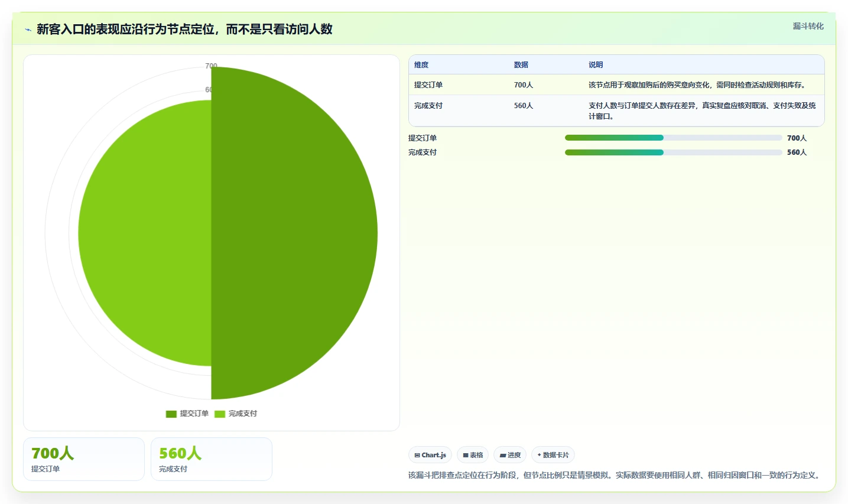
Task: Click the light green 完成支付 chart segment
Action: tap(145, 233)
